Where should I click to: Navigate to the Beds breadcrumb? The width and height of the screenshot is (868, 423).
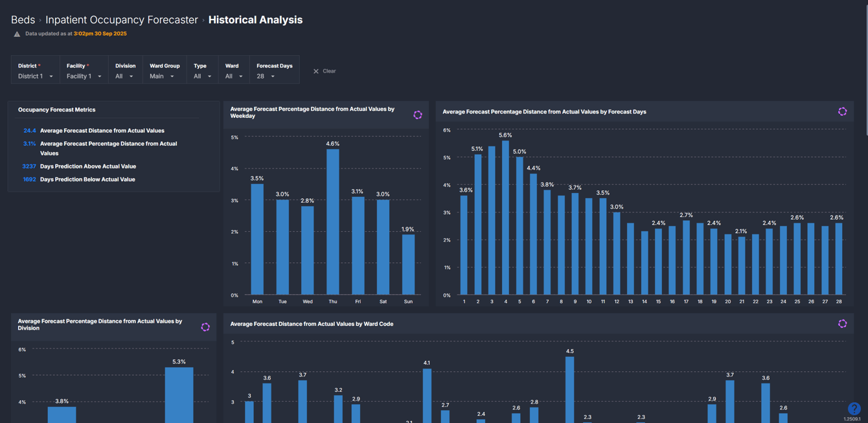(x=23, y=19)
